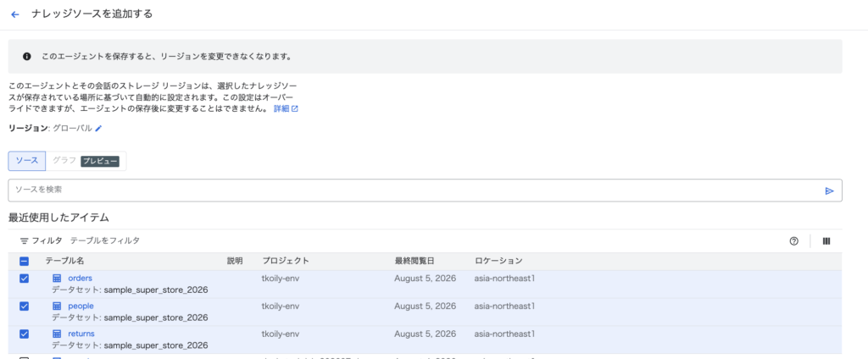Screen dimensions: 868x359
Task: Uncheck the returns row checkbox
Action: tap(25, 334)
